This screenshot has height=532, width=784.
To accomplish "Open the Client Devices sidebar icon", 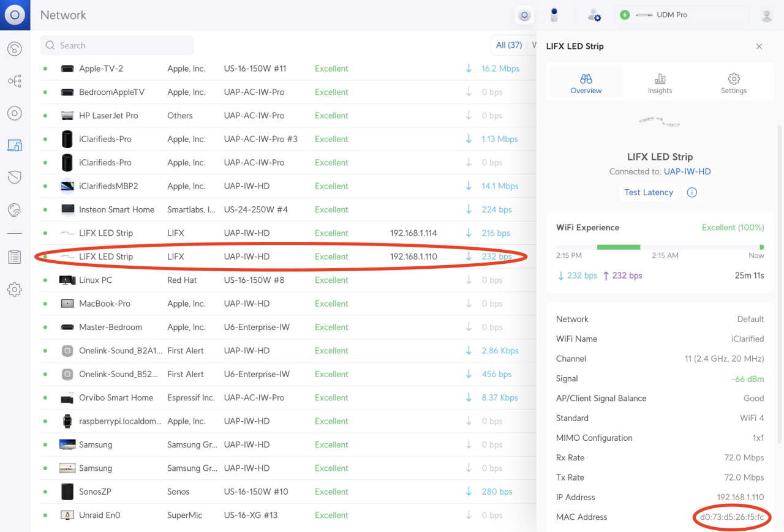I will [15, 146].
